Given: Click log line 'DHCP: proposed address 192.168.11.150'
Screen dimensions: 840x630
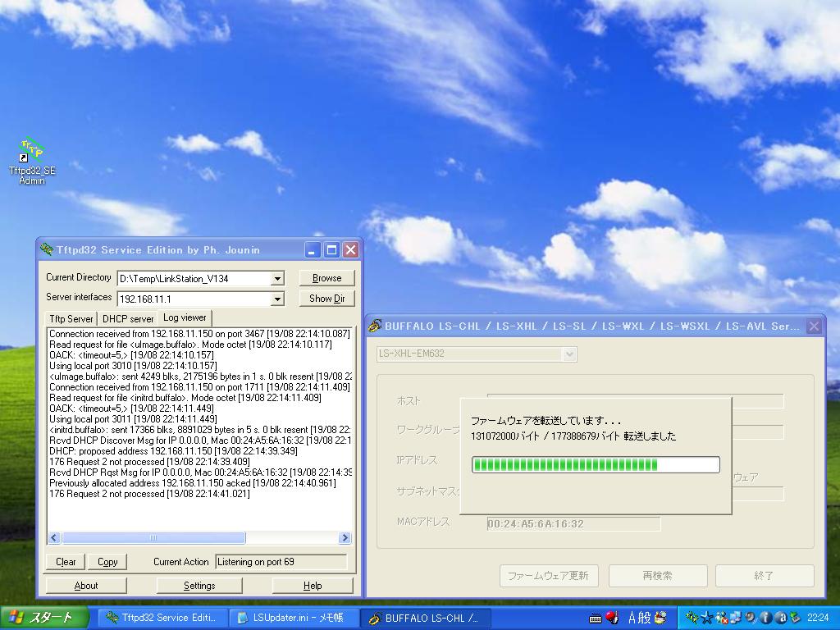Looking at the screenshot, I should (x=174, y=451).
